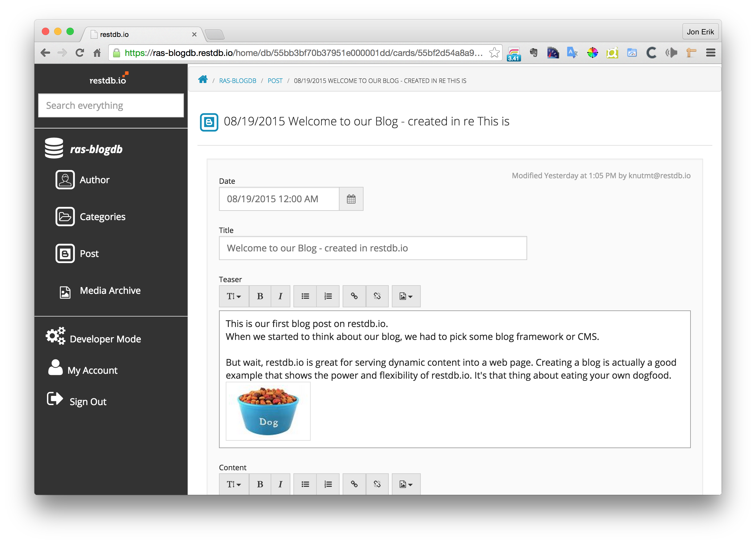
Task: Click the Evernote elephant extension icon
Action: pyautogui.click(x=534, y=53)
